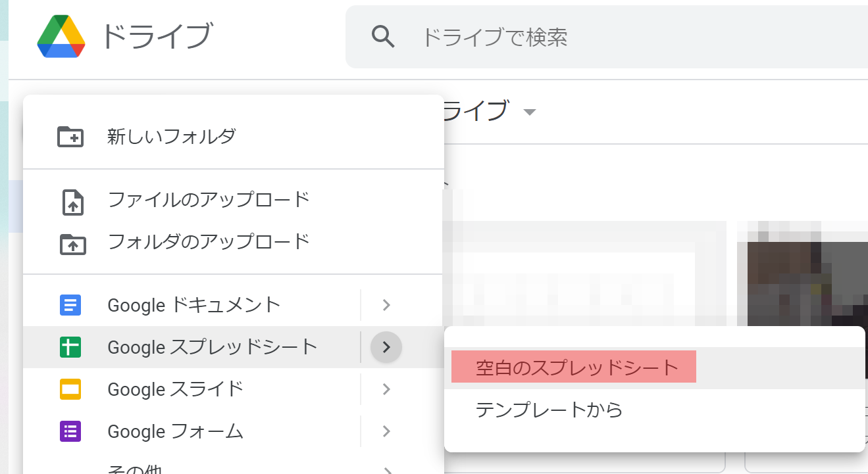The height and width of the screenshot is (474, 868).
Task: Click the yellow Google Slides icon
Action: (70, 389)
